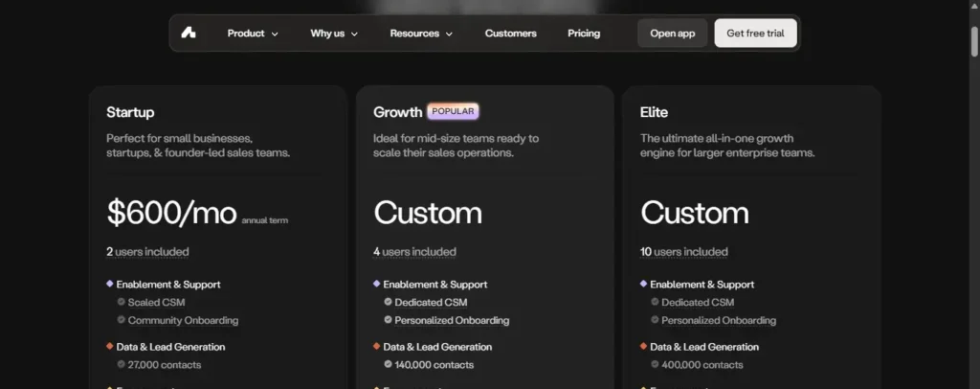The image size is (980, 389).
Task: Click the Open app button
Action: point(673,34)
